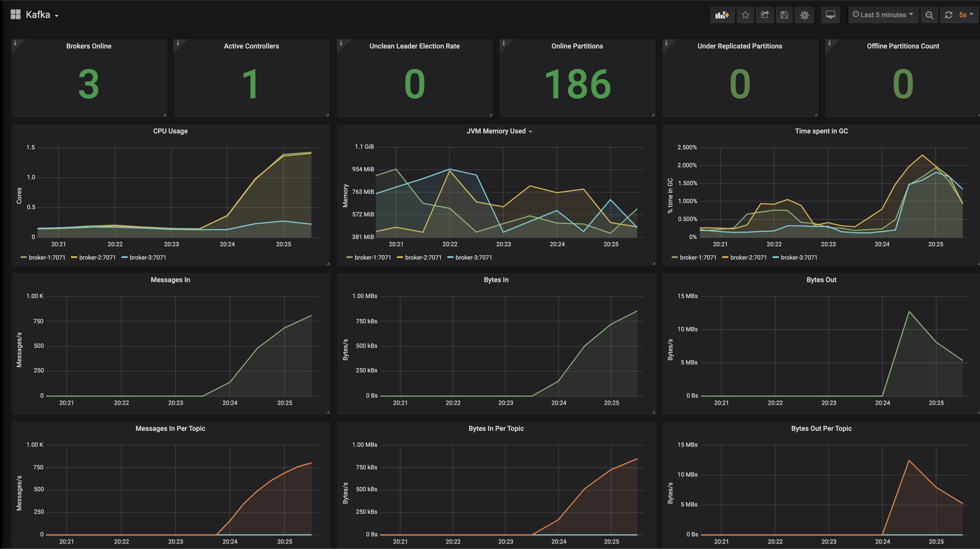Open the Bytes In panel title menu
Screen dimensions: 980x549
[x=496, y=280]
